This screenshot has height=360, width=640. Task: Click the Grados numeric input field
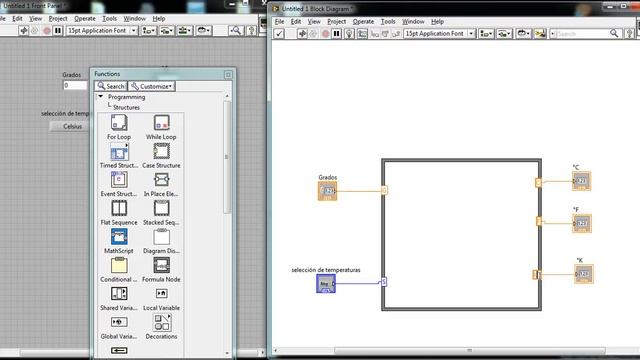point(75,85)
